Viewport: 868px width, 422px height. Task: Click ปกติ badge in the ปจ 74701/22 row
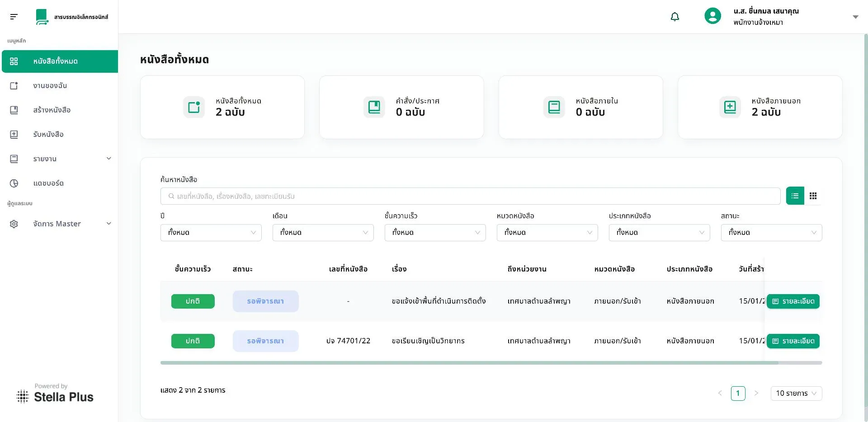(x=193, y=341)
